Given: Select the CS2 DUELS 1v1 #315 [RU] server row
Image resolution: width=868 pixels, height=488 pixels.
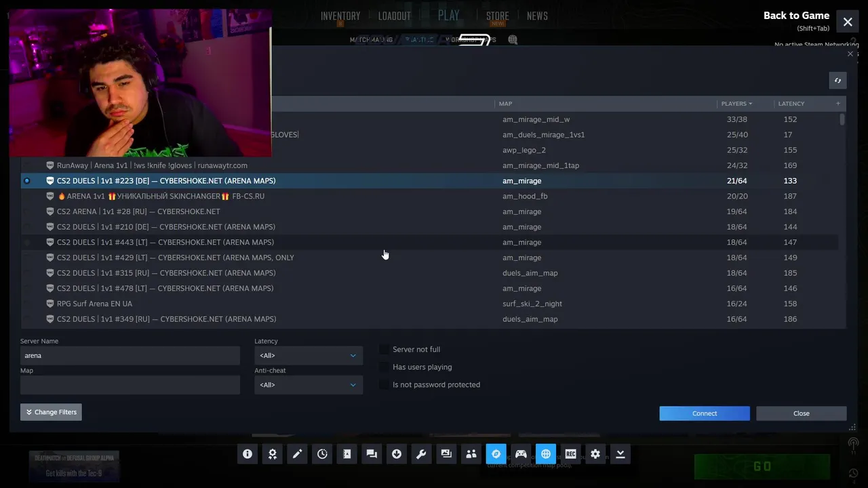Looking at the screenshot, I should tap(430, 273).
